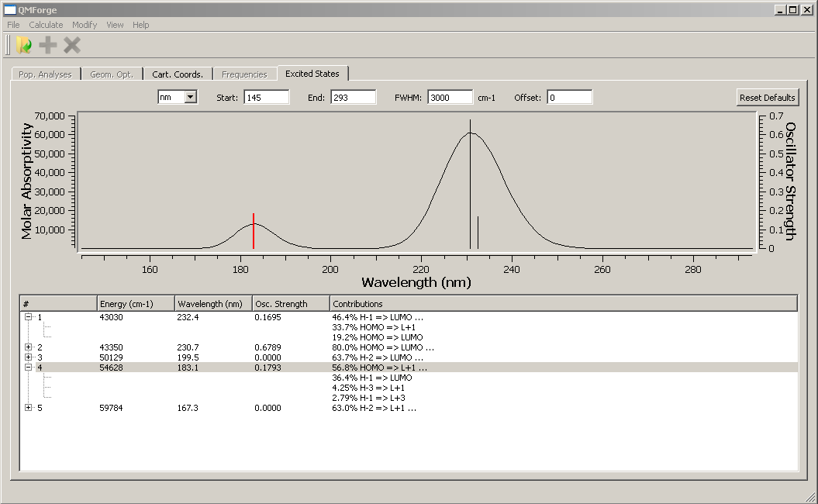The width and height of the screenshot is (818, 504).
Task: Focus the Start wavelength field
Action: (267, 97)
